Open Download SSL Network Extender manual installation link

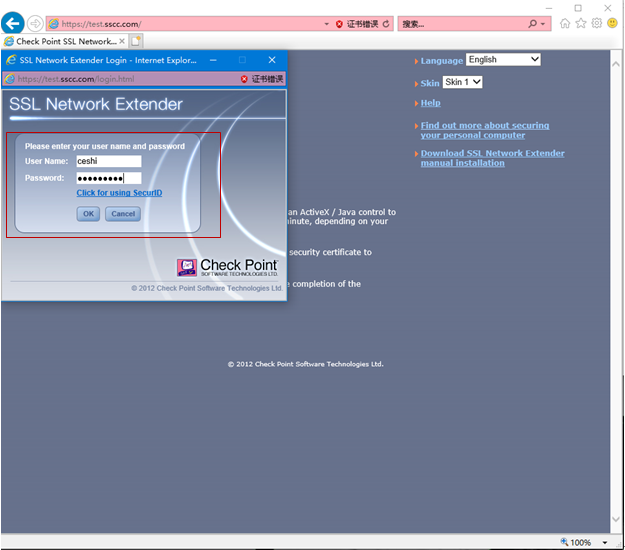[x=493, y=158]
